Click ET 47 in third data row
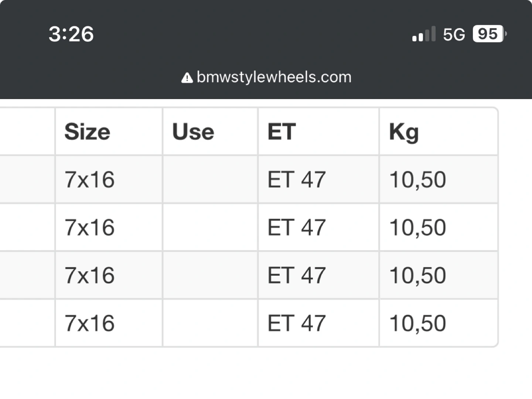532x399 pixels. pos(296,275)
